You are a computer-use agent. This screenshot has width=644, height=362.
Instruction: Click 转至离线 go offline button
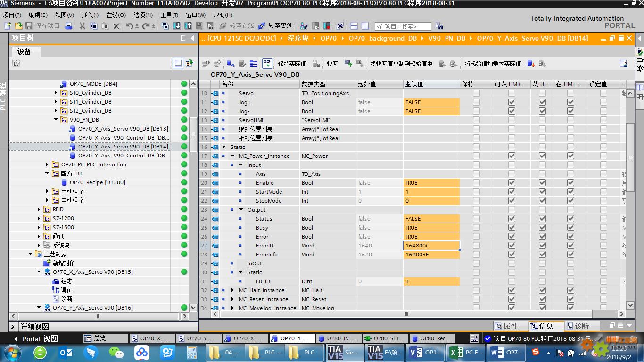click(276, 26)
